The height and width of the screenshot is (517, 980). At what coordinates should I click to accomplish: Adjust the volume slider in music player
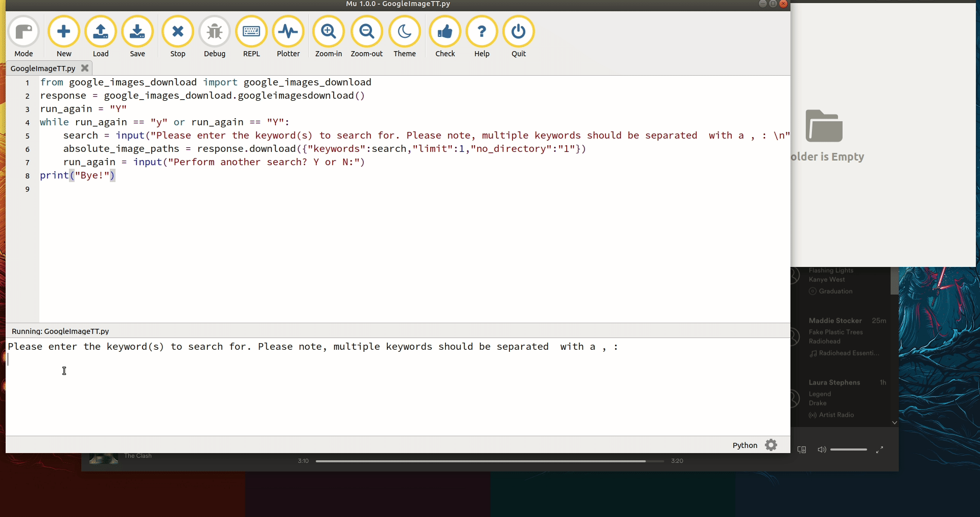click(849, 449)
